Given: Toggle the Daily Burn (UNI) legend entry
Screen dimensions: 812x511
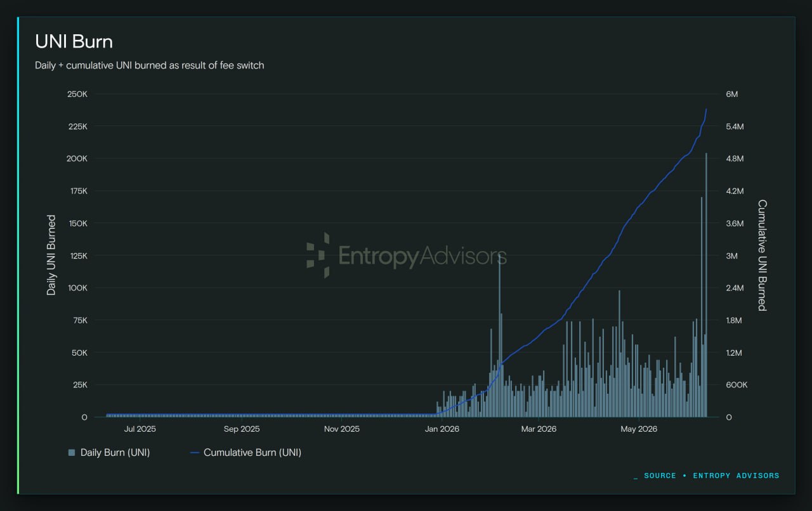Looking at the screenshot, I should click(x=109, y=453).
